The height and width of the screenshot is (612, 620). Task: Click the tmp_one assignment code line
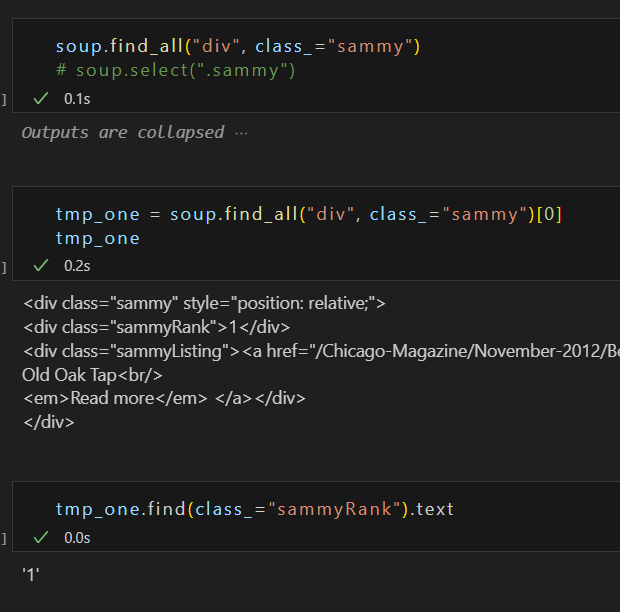[308, 214]
